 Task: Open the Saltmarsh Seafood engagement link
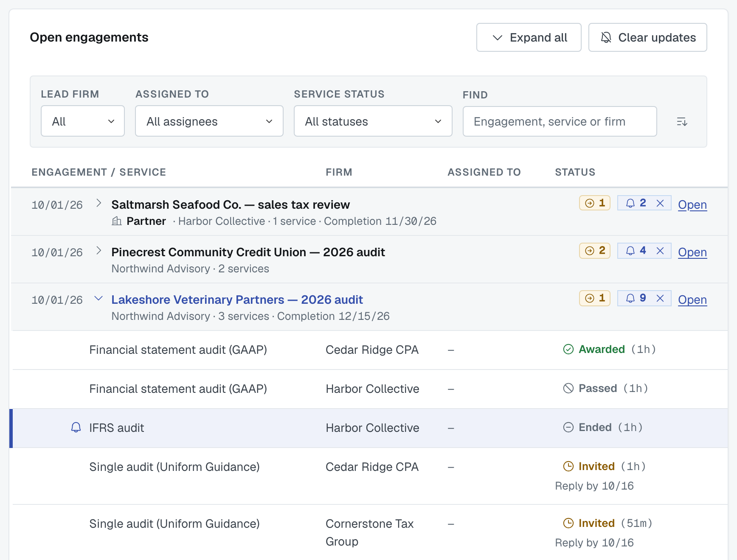[692, 204]
